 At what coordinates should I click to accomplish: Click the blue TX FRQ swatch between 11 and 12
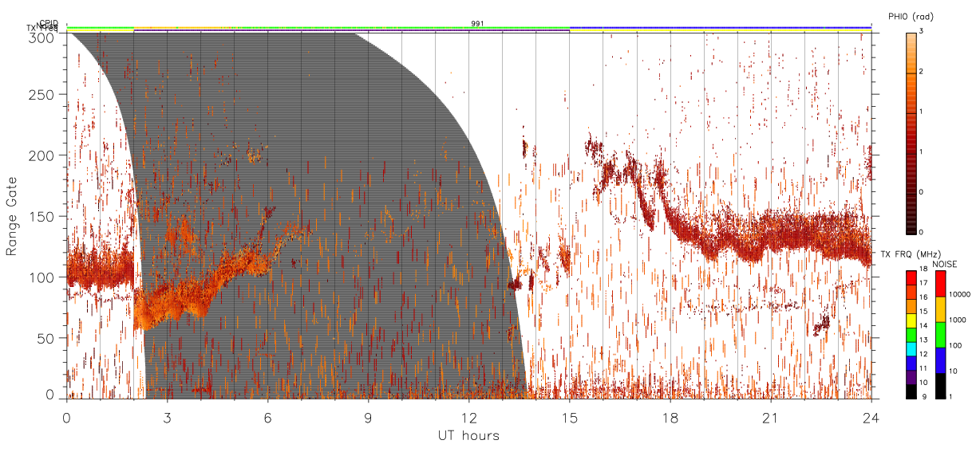911,364
